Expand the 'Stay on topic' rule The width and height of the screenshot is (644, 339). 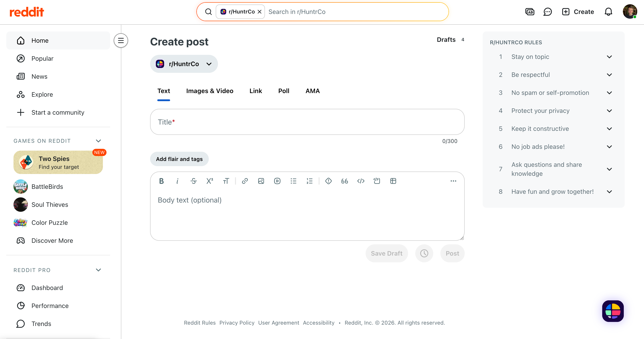[609, 57]
